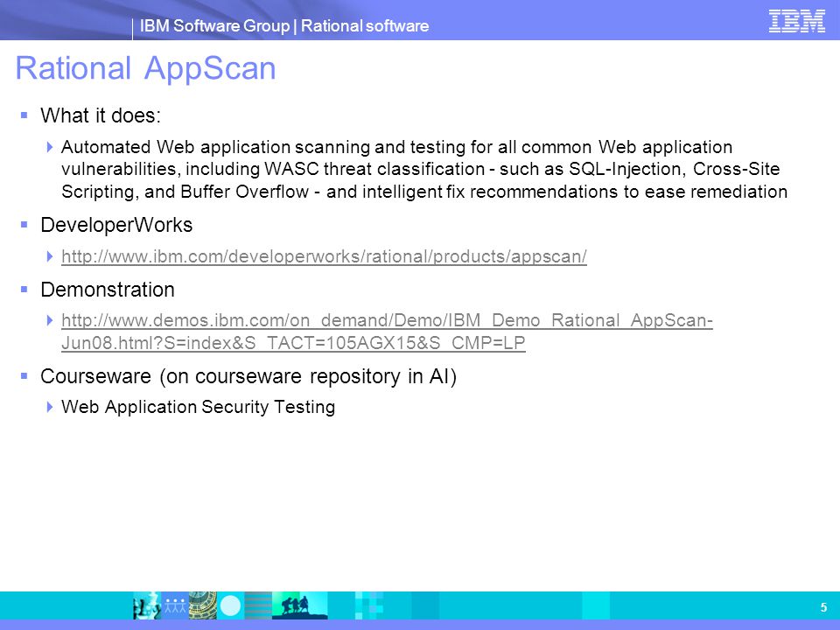Click the 'DeveloperWorks' bullet heading
The height and width of the screenshot is (630, 840).
[x=116, y=225]
